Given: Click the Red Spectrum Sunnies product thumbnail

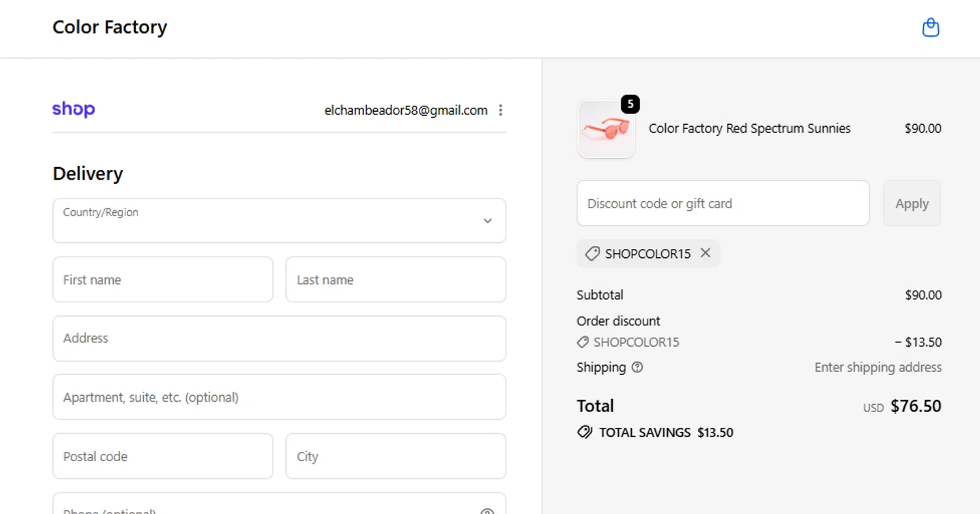Looking at the screenshot, I should point(606,129).
